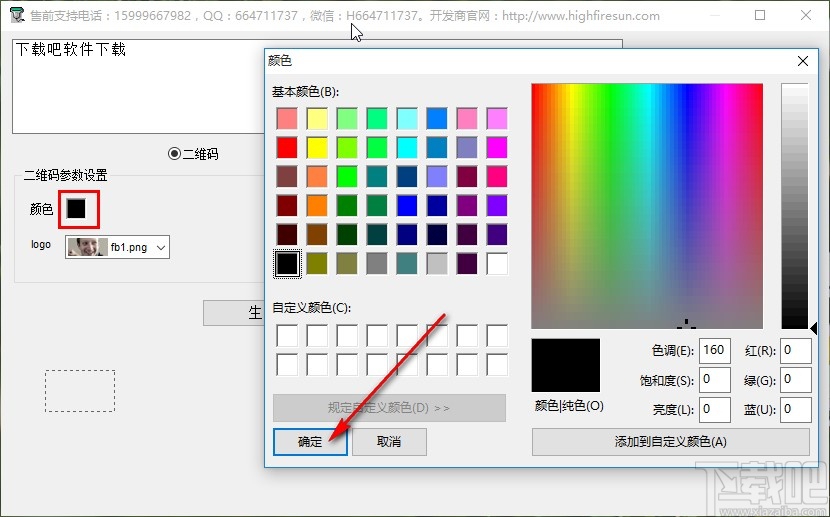The width and height of the screenshot is (830, 517).
Task: Click the 色调(E) hue input field
Action: 715,351
